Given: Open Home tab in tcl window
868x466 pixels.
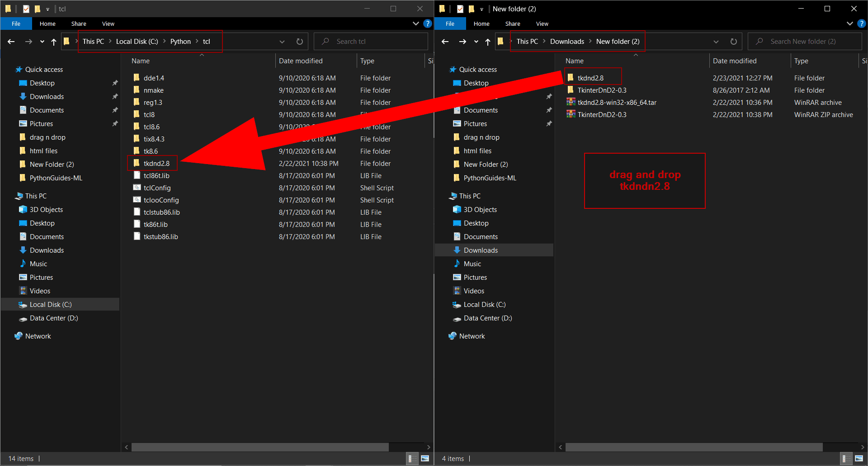Looking at the screenshot, I should (47, 24).
